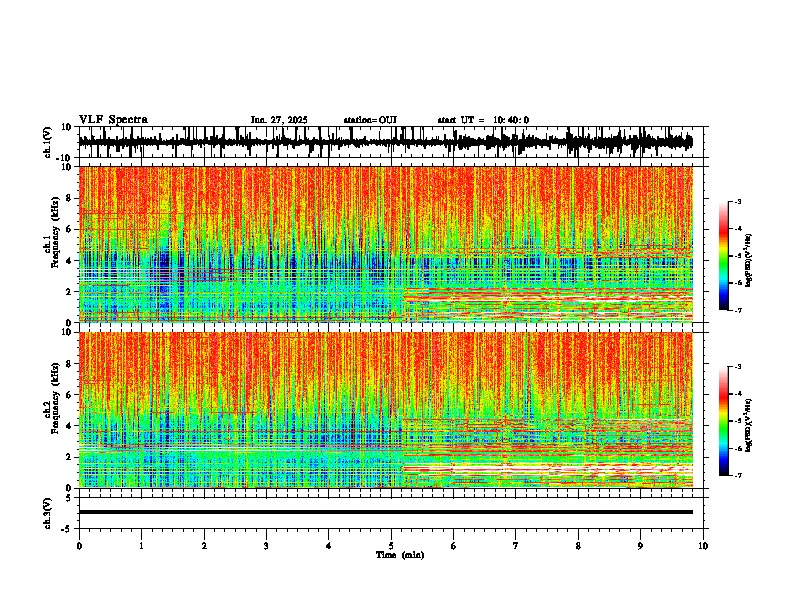Click the "-5" label on ch.2 color scale
Image resolution: width=792 pixels, height=612 pixels.
coord(738,421)
